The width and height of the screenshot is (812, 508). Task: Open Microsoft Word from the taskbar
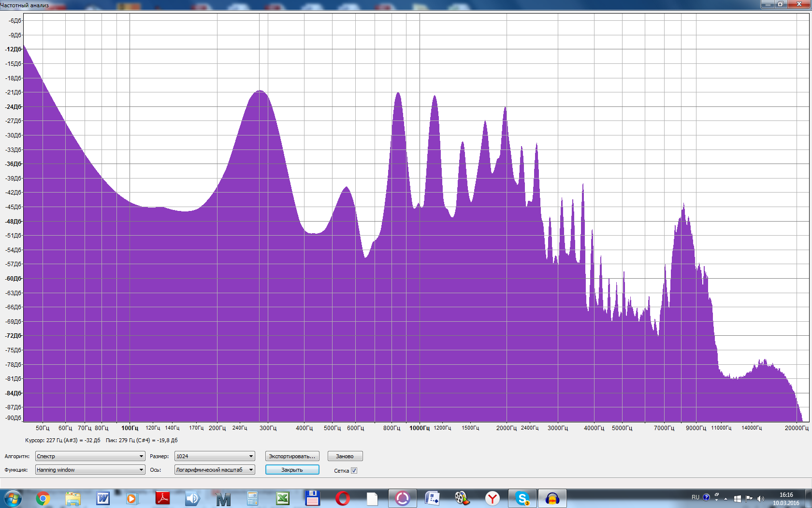pyautogui.click(x=103, y=498)
